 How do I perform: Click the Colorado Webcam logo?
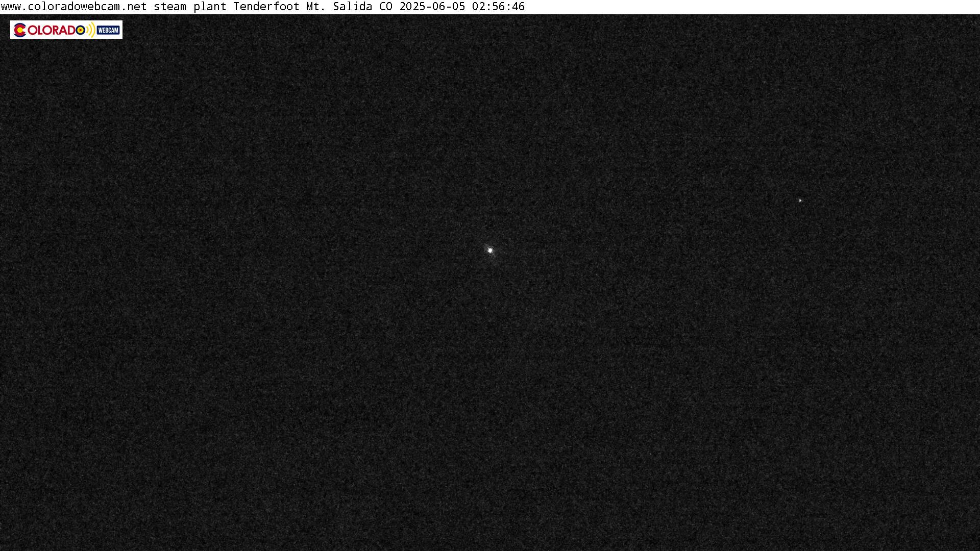pos(66,30)
